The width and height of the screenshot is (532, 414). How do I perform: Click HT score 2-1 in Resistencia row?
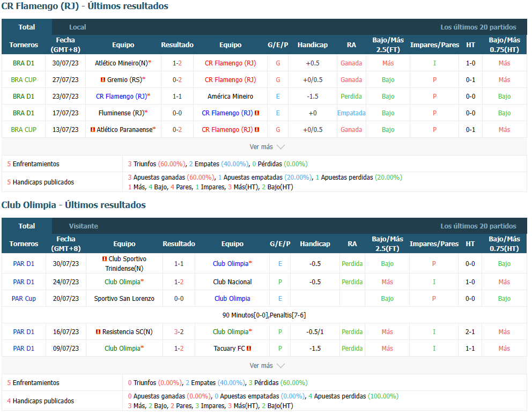(x=470, y=332)
